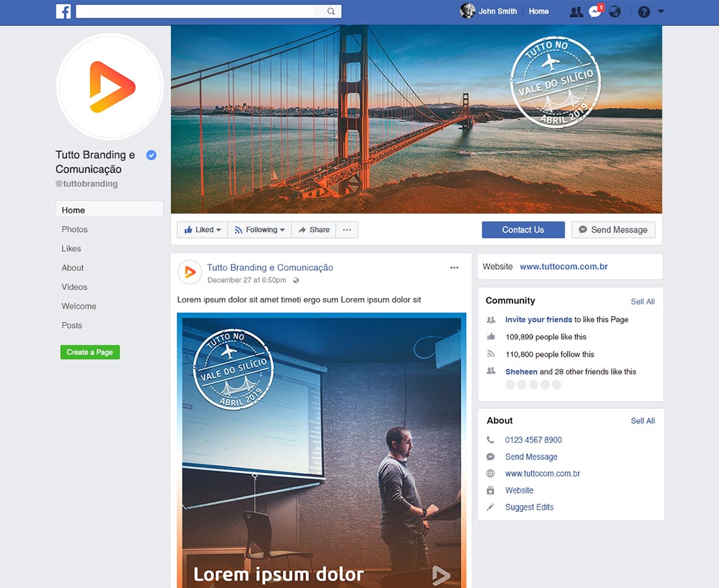Open Messenger notifications icon
The image size is (719, 588).
(x=595, y=12)
